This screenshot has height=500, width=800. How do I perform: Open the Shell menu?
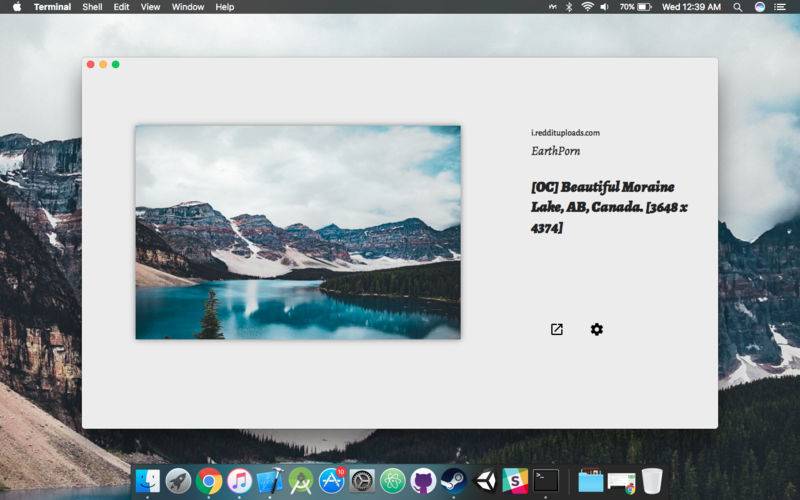click(x=92, y=7)
